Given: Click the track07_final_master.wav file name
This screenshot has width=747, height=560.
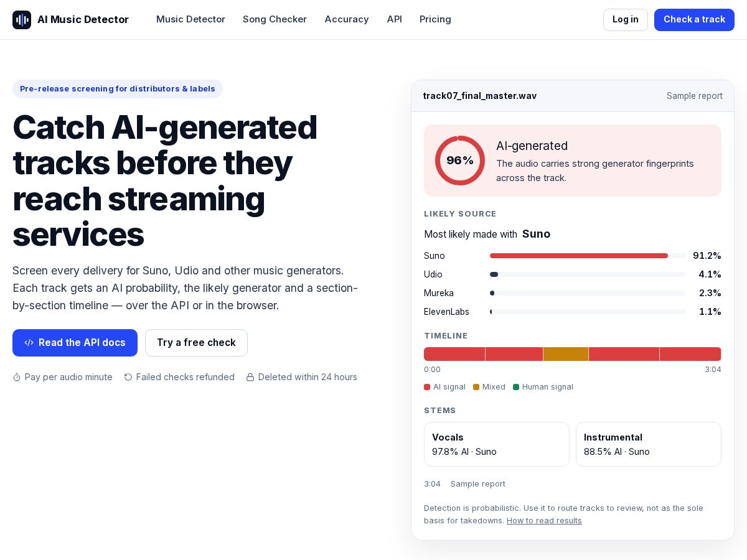Looking at the screenshot, I should point(480,96).
